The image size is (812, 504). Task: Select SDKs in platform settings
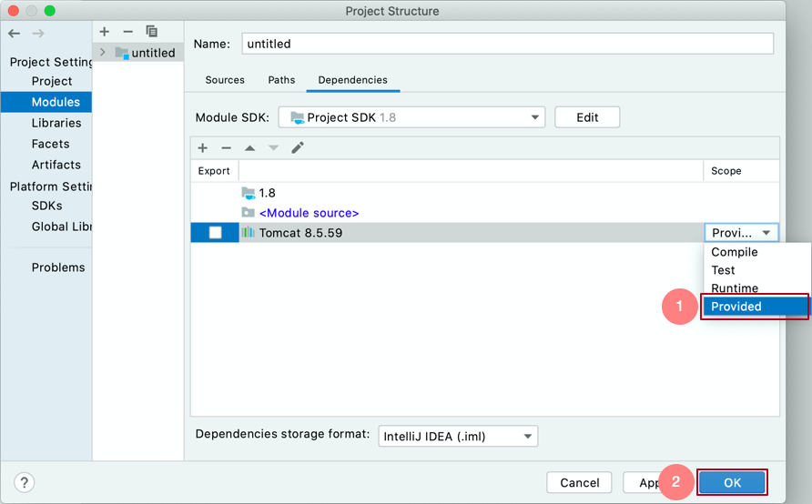pyautogui.click(x=46, y=206)
